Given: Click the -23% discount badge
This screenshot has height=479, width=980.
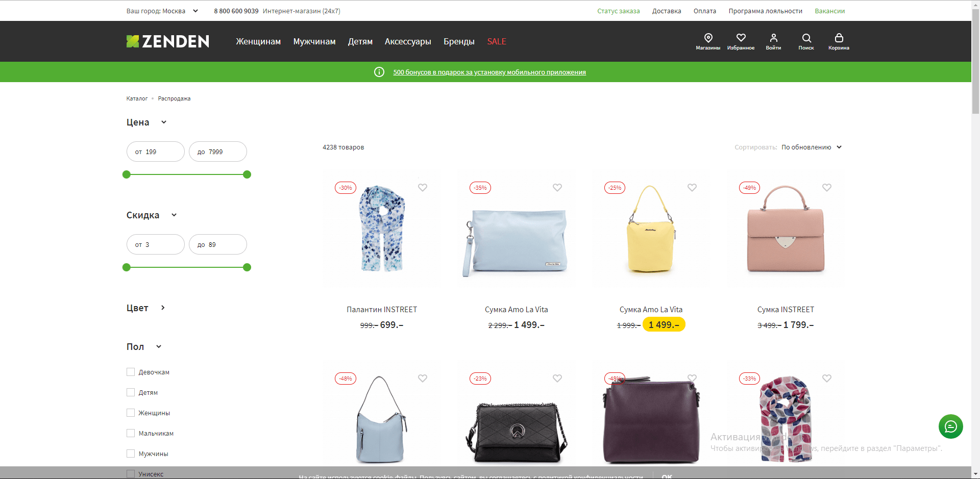Looking at the screenshot, I should tap(480, 379).
